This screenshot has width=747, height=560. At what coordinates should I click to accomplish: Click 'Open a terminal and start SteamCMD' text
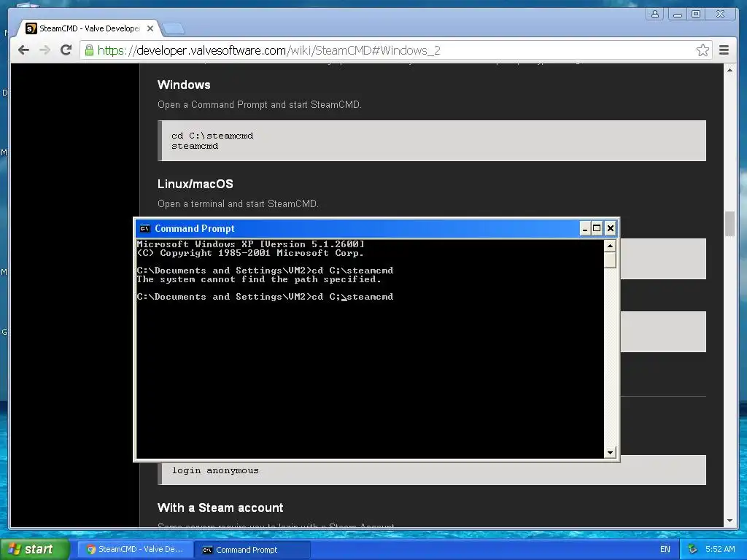[x=239, y=204]
